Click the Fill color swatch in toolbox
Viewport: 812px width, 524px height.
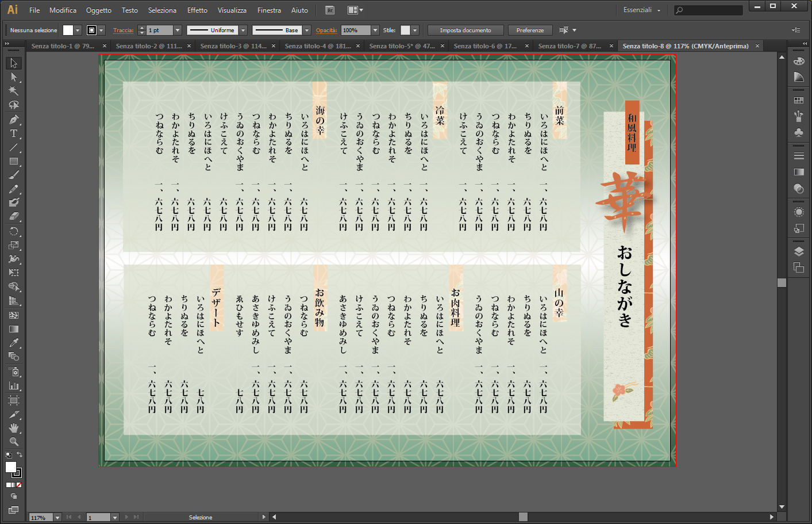tap(11, 467)
